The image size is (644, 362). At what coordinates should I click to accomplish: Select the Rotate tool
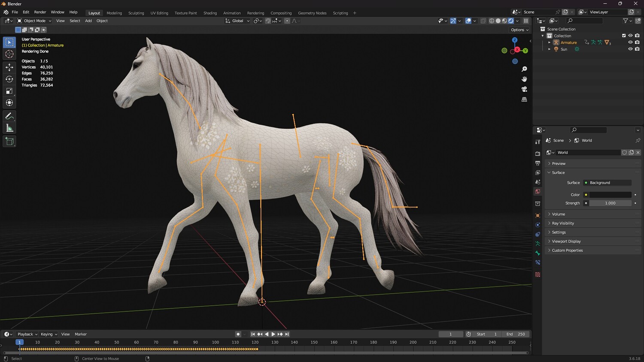click(9, 79)
